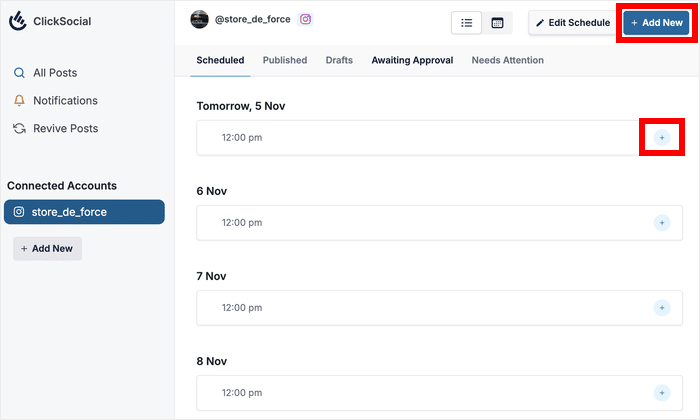Viewport: 700px width, 420px height.
Task: Open Notifications in sidebar
Action: 65,101
